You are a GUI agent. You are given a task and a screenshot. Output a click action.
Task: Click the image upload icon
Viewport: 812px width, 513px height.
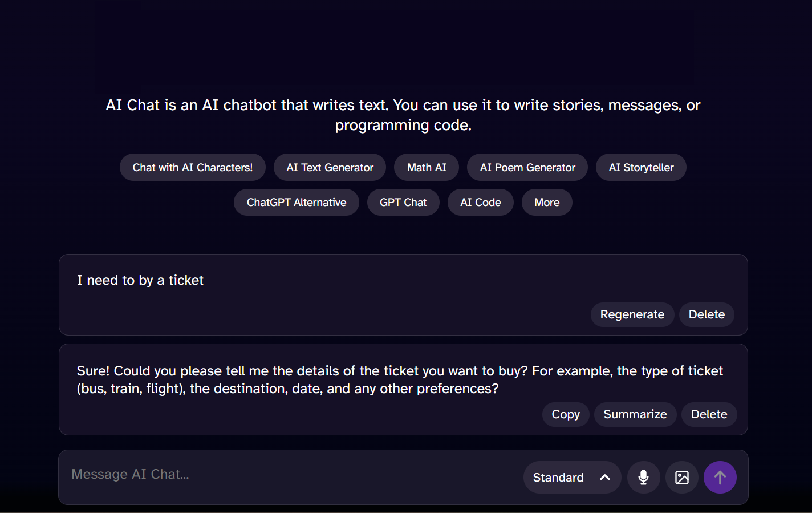682,478
